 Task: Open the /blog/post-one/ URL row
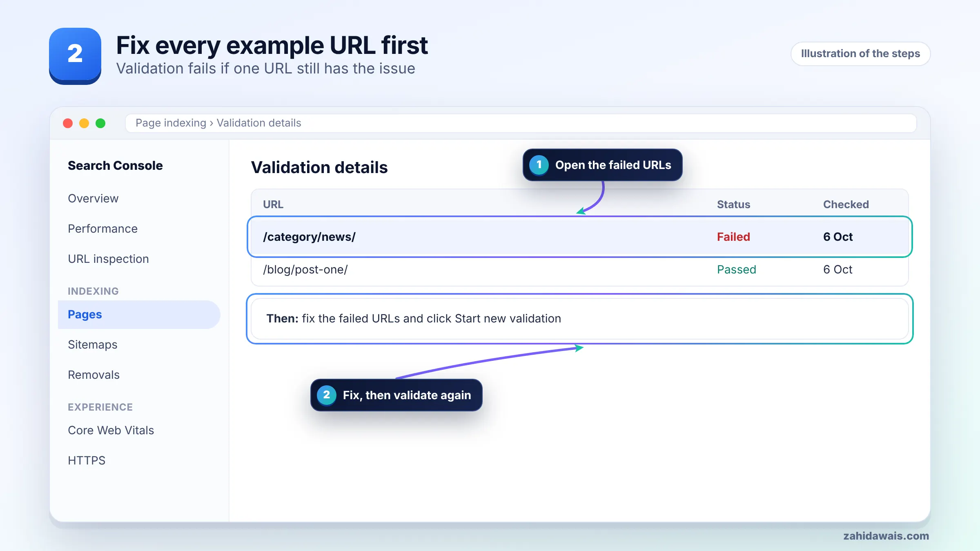tap(579, 269)
